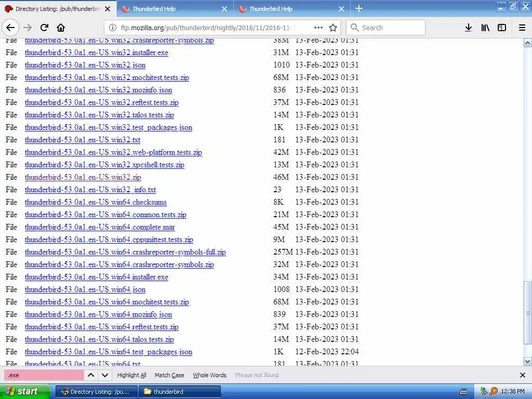The image size is (532, 399).
Task: Download thunderbird win32.installer.exe
Action: [x=96, y=52]
